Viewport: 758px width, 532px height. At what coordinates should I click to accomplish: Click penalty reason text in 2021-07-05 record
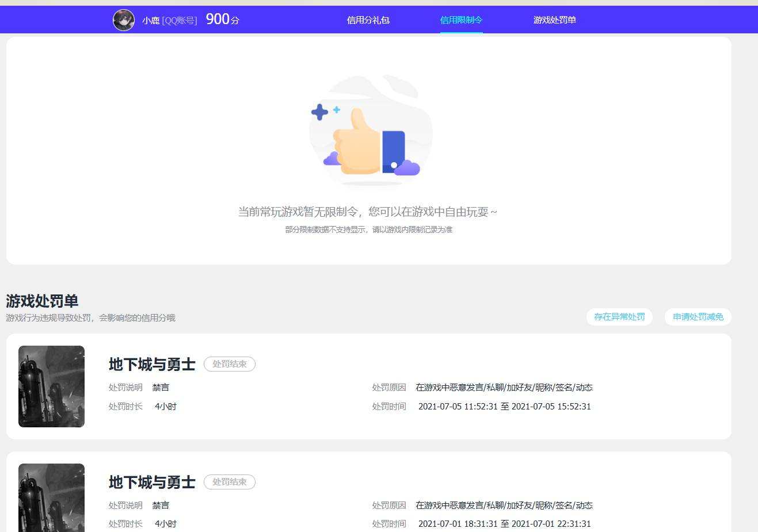tap(504, 388)
